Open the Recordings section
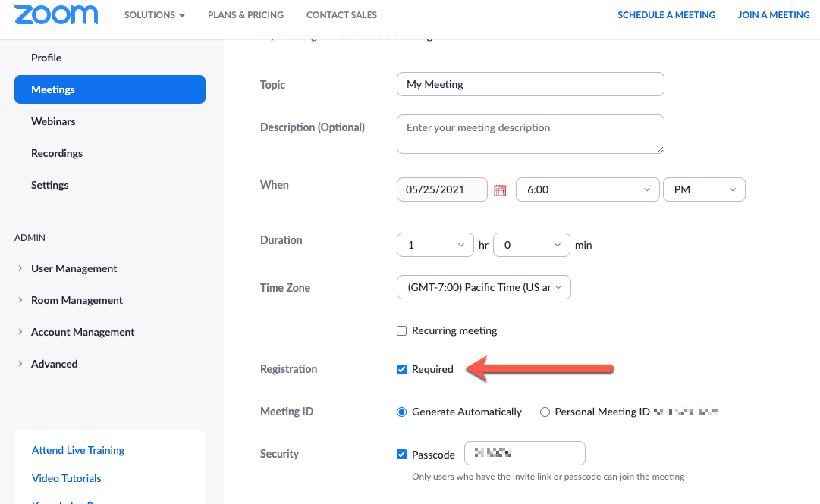 pos(56,153)
